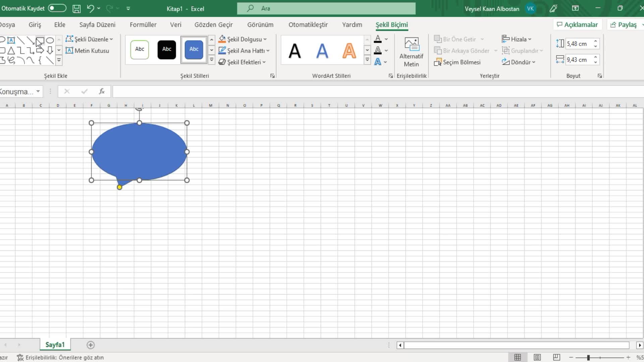644x362 pixels.
Task: Choose the line arrow shape in the gallery
Action: tap(30, 40)
